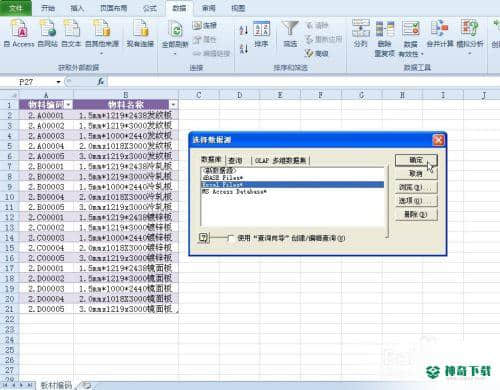Expand the 物料名称 column filter dropdown
Screen dimensions: 500x390
(174, 105)
